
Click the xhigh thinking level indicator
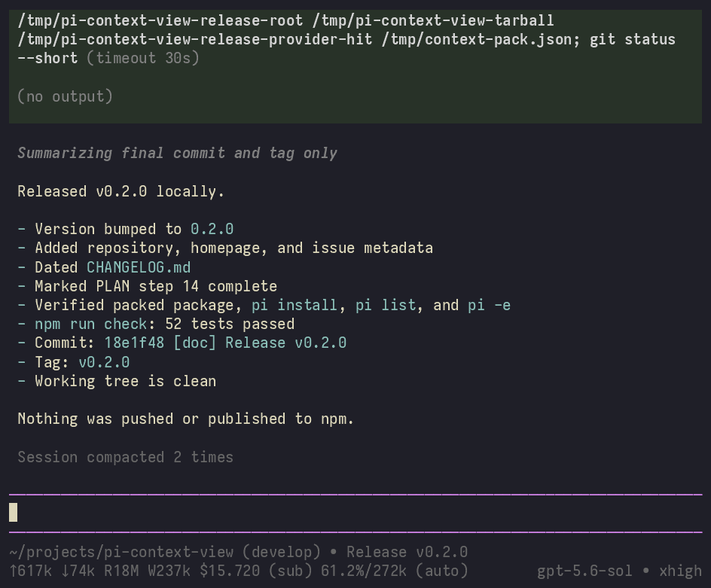tap(680, 571)
